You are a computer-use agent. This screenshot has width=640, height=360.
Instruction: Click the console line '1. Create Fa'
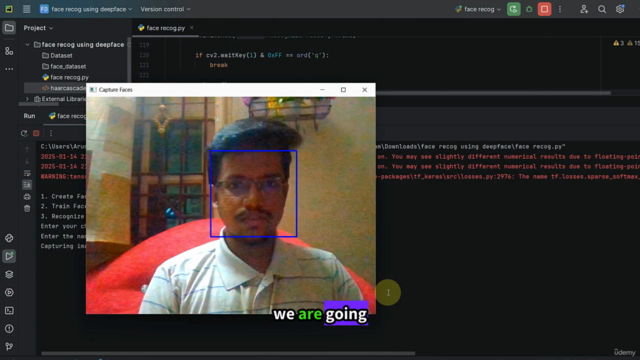tap(63, 196)
